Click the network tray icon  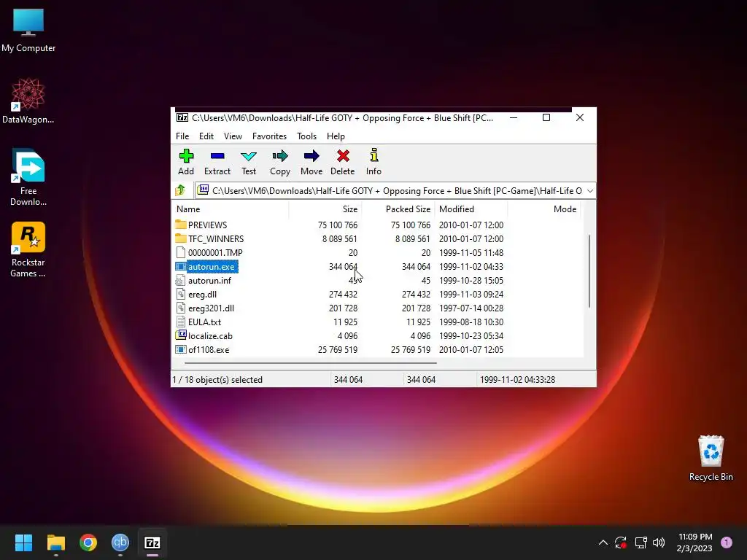click(640, 542)
